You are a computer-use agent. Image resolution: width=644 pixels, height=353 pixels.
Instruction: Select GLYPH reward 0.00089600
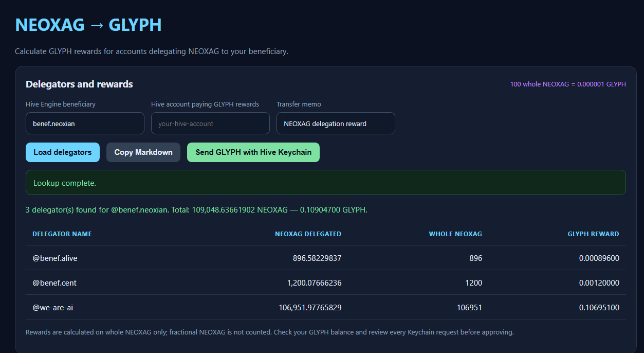pos(599,258)
